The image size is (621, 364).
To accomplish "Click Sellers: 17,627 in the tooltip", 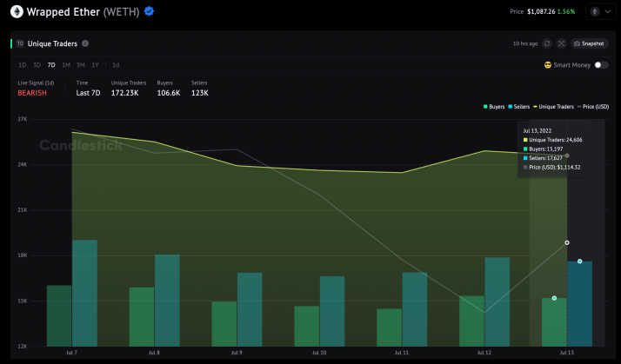I will click(543, 158).
